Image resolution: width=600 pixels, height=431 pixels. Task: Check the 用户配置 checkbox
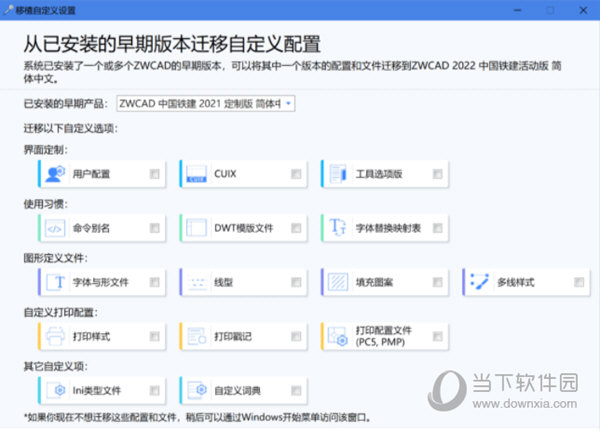tap(155, 174)
